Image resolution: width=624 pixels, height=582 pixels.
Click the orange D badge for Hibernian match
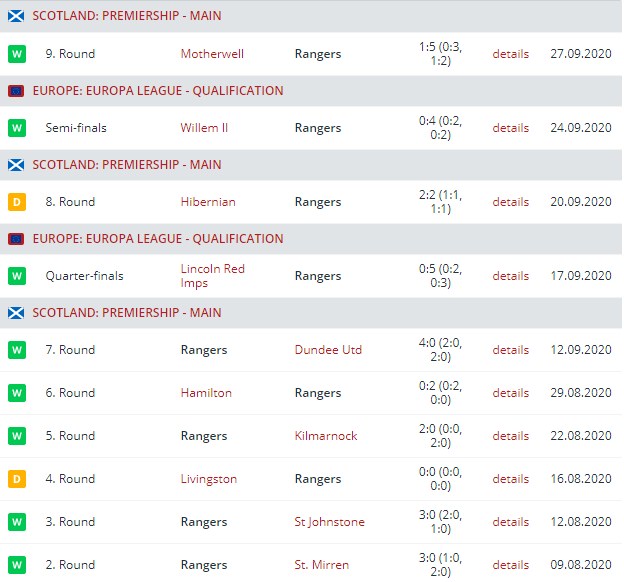[16, 202]
